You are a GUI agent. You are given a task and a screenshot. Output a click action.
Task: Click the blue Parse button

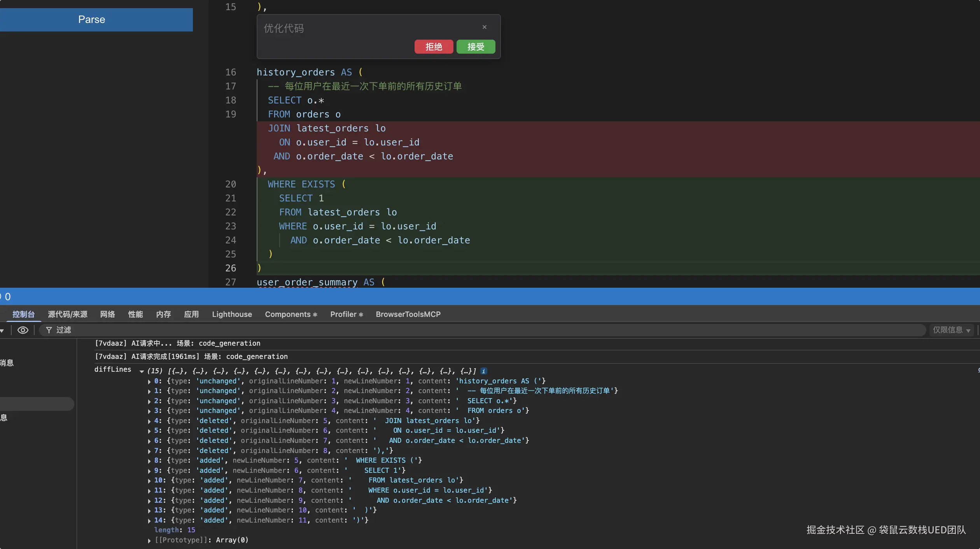coord(92,19)
